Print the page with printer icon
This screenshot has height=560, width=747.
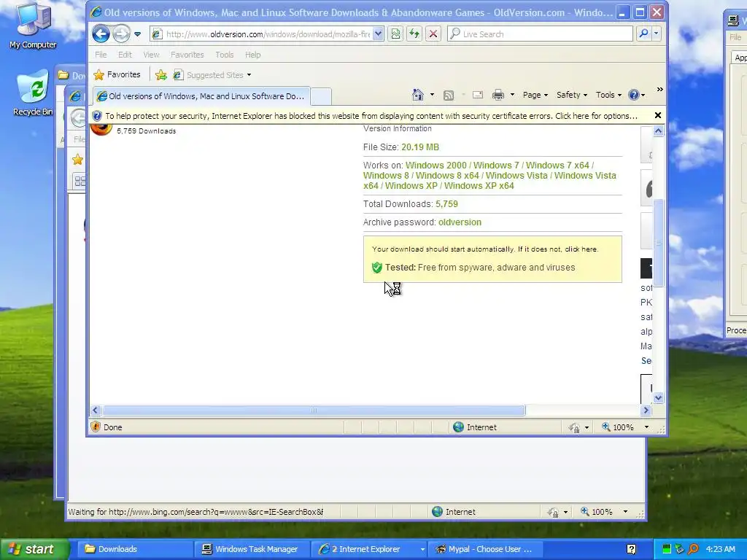point(498,95)
